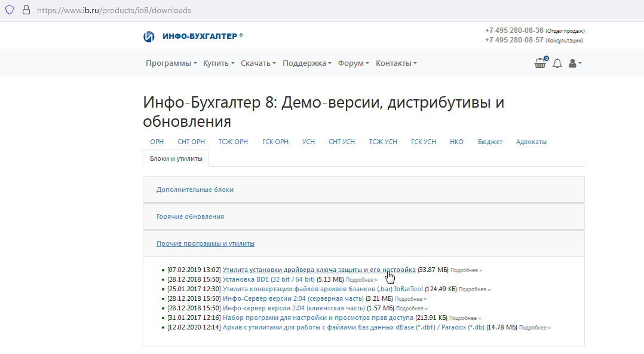Expand the Дополнительные блоки section
This screenshot has height=354, width=644.
195,190
